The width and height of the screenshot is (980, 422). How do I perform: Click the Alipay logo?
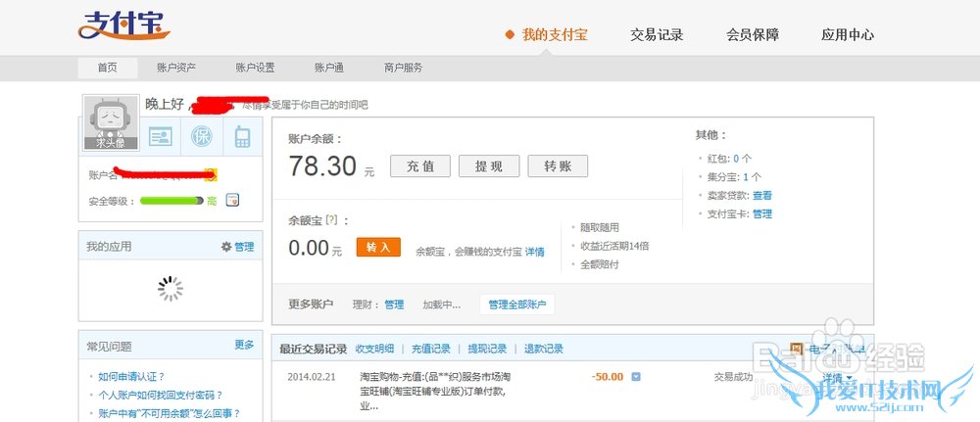pos(123,26)
